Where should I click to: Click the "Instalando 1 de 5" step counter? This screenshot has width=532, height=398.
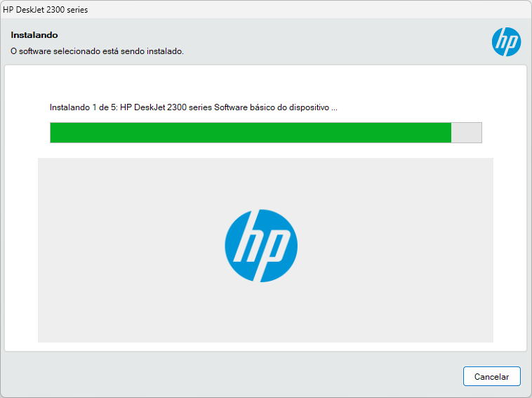tap(84, 107)
